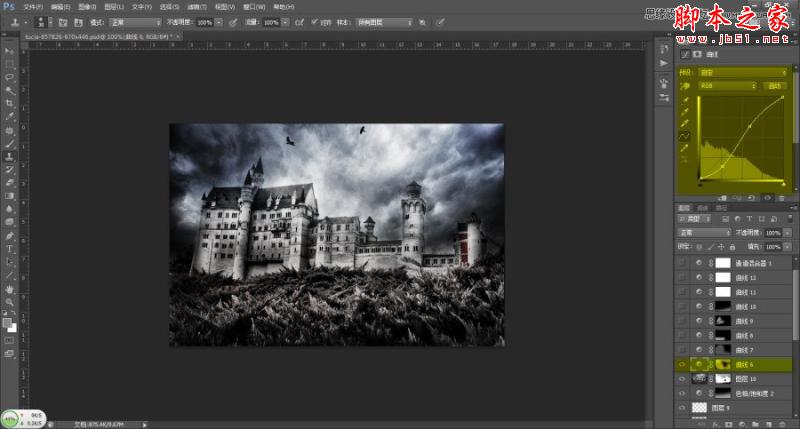Viewport: 800px width, 429px height.
Task: Delete layer trash icon in Layers panel
Action: click(783, 424)
